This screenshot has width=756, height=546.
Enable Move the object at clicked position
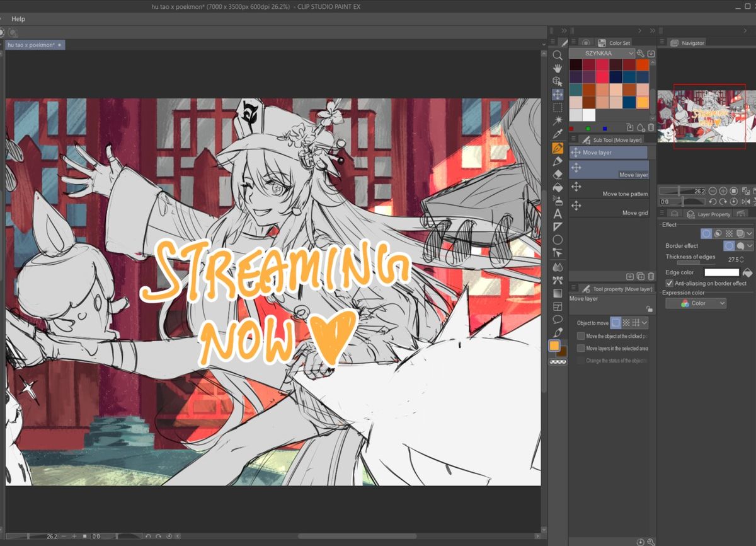(x=581, y=336)
